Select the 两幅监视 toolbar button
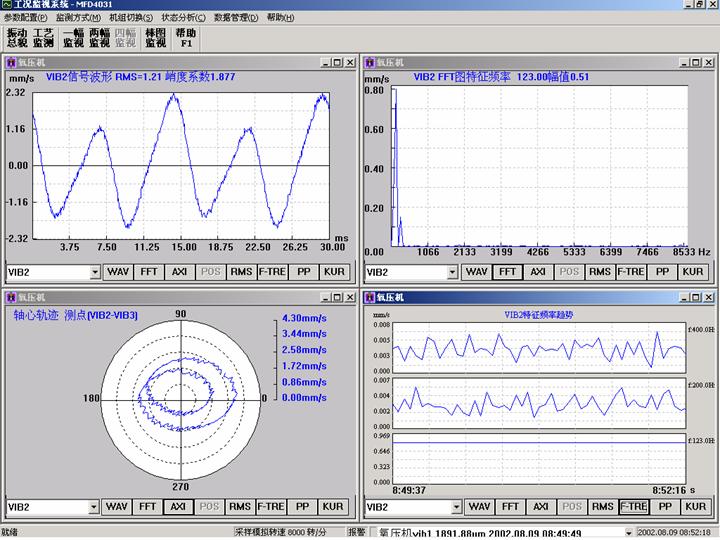The width and height of the screenshot is (720, 540). [x=99, y=37]
